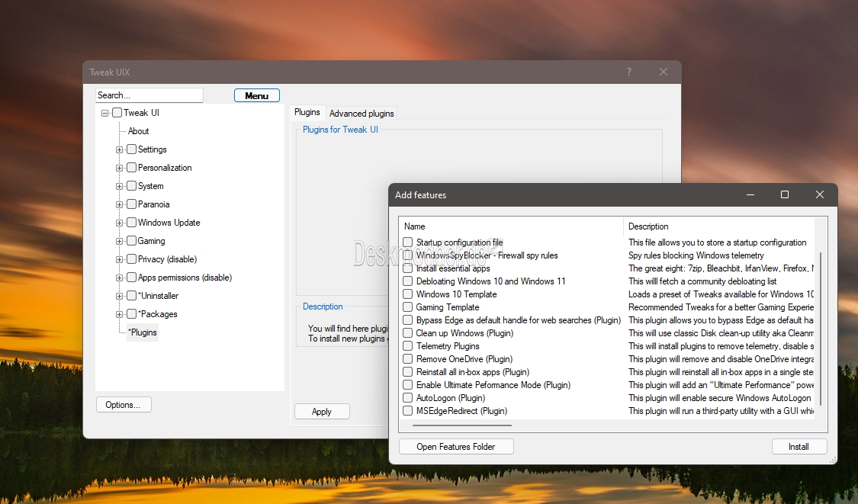Viewport: 858px width, 504px height.
Task: Select Reinstall all in-box apps checkbox
Action: click(408, 372)
